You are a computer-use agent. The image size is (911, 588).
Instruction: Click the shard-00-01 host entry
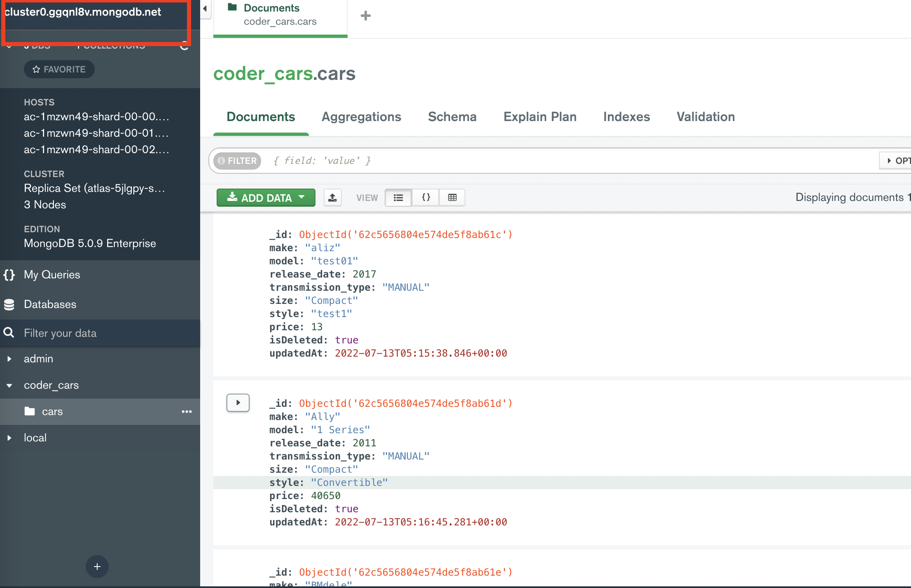click(x=96, y=133)
